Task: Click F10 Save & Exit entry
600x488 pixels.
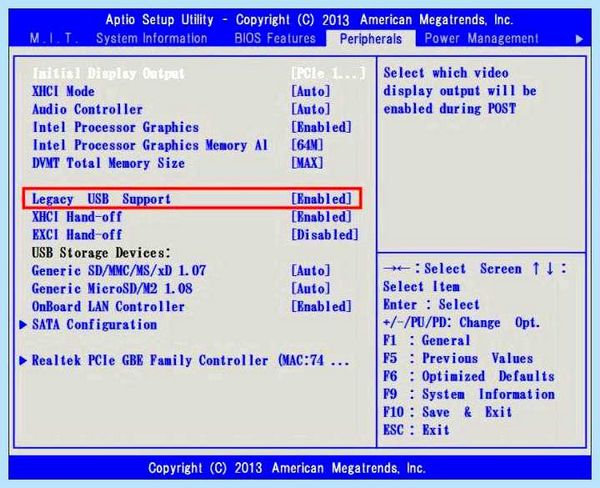Action: point(448,413)
